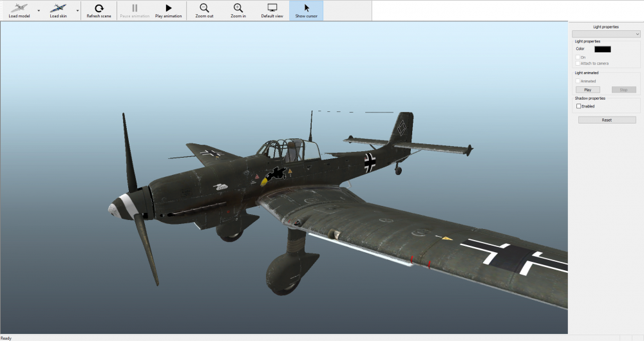Zoom out of the model view
The height and width of the screenshot is (341, 644).
[204, 11]
